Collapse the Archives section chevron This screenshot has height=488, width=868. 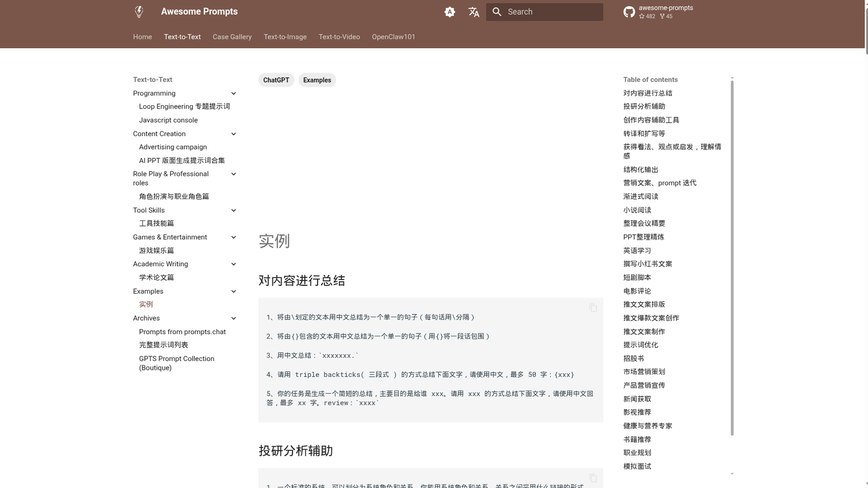pyautogui.click(x=234, y=318)
